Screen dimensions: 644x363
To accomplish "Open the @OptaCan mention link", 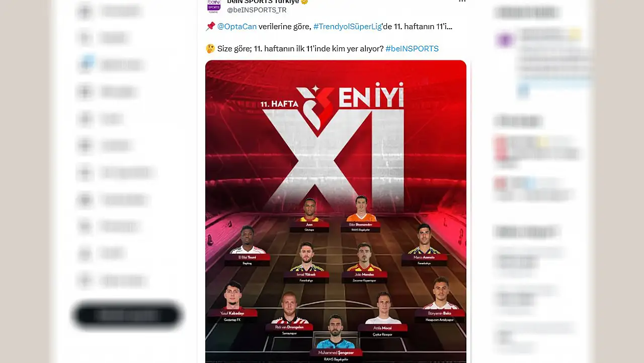I will point(237,27).
